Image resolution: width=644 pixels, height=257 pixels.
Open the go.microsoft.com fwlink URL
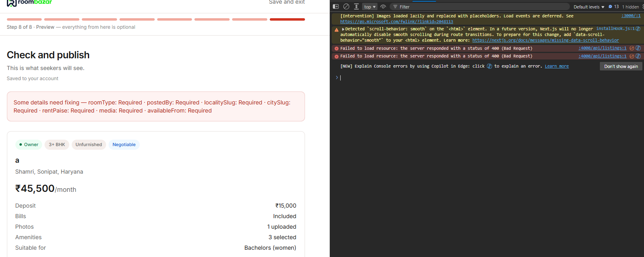[x=397, y=22]
